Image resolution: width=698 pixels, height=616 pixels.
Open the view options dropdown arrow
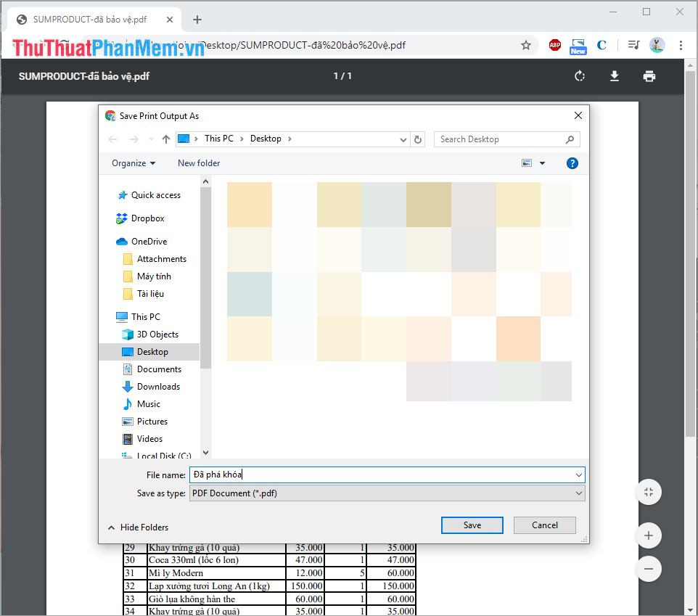point(542,163)
